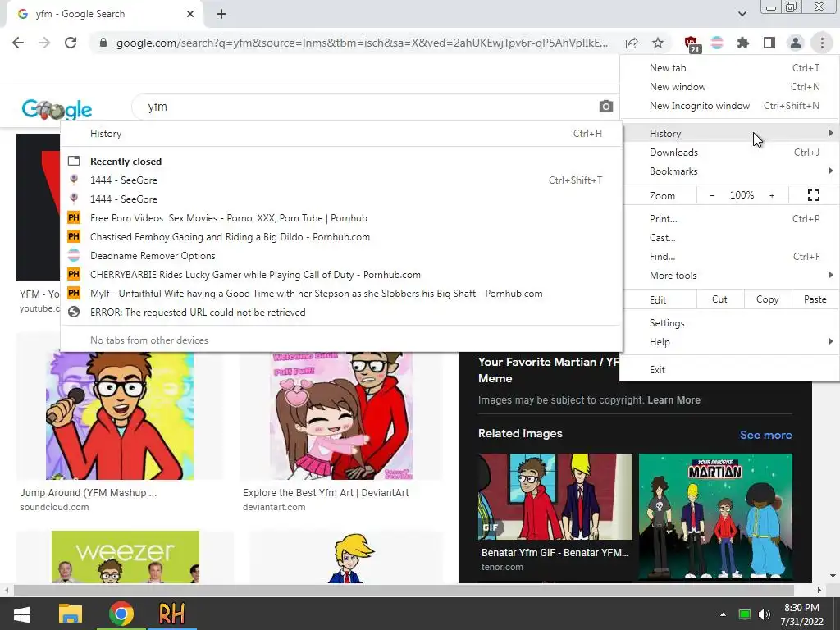Exit Chrome via the menu

[x=729, y=370]
